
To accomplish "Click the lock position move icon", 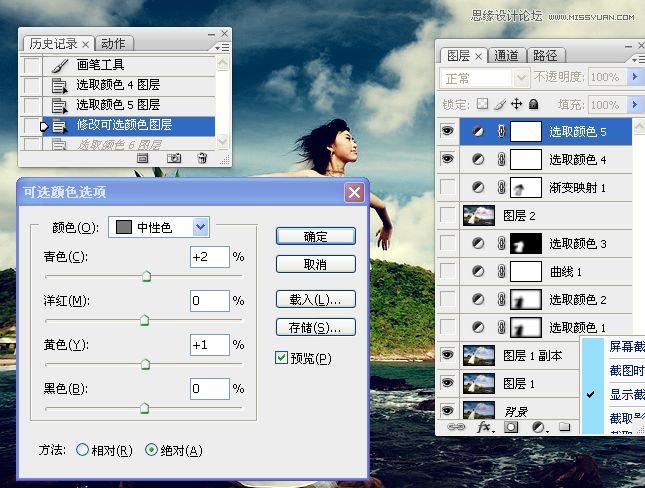I will (x=516, y=104).
